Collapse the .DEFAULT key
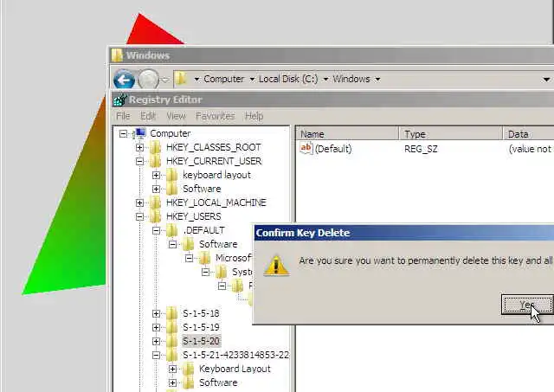554x392 pixels. click(x=156, y=230)
